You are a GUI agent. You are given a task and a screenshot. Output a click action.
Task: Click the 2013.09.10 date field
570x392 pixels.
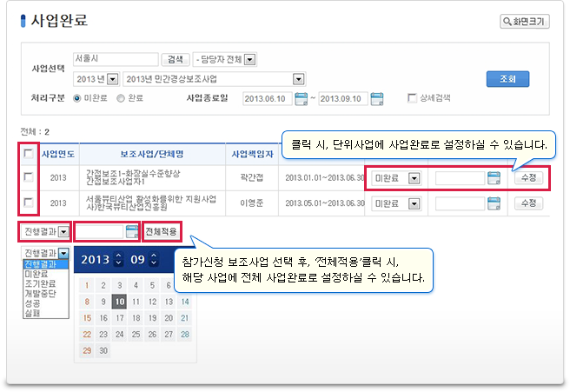click(343, 98)
